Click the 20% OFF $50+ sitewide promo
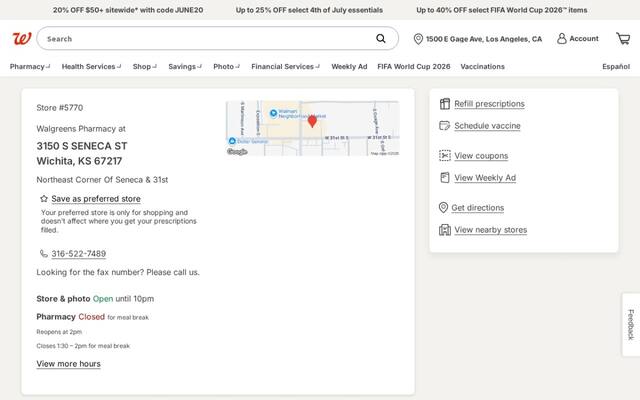This screenshot has width=640, height=400. click(128, 10)
